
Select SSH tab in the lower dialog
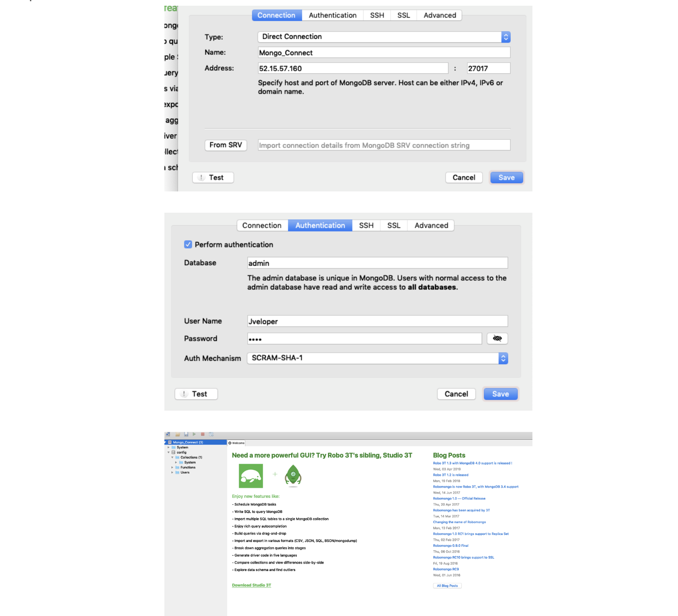coord(366,225)
